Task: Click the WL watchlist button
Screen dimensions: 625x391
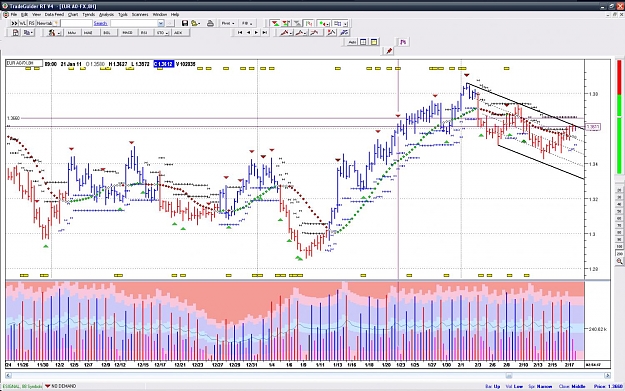Action: [x=23, y=23]
